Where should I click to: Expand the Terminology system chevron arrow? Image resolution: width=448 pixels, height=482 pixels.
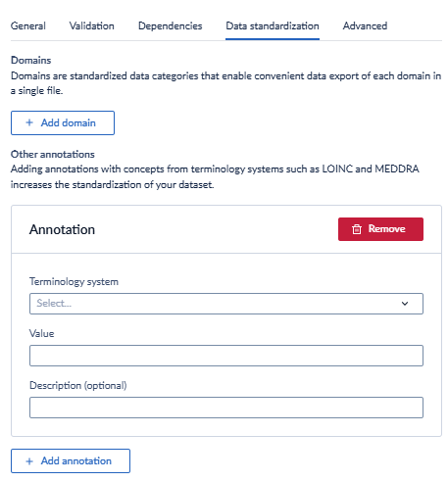pos(405,304)
